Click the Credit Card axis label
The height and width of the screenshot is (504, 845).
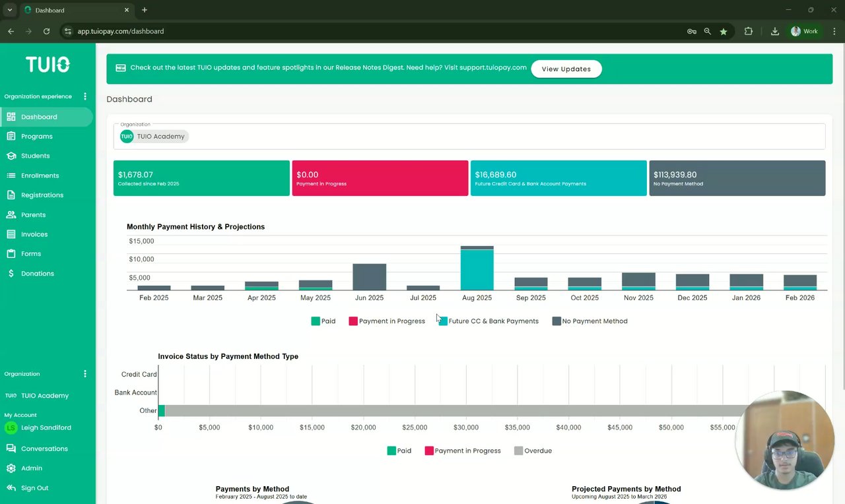(x=139, y=374)
